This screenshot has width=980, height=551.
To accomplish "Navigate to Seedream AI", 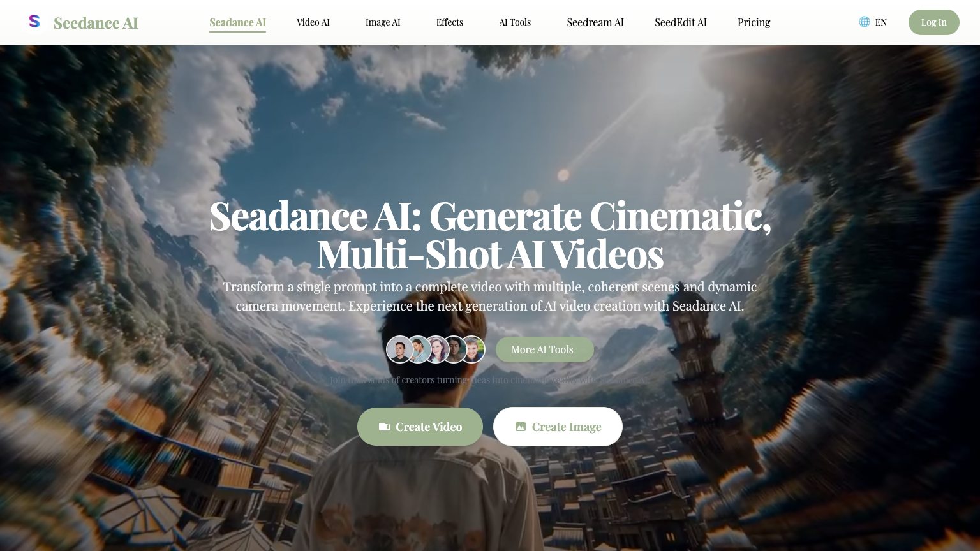I will pos(595,22).
